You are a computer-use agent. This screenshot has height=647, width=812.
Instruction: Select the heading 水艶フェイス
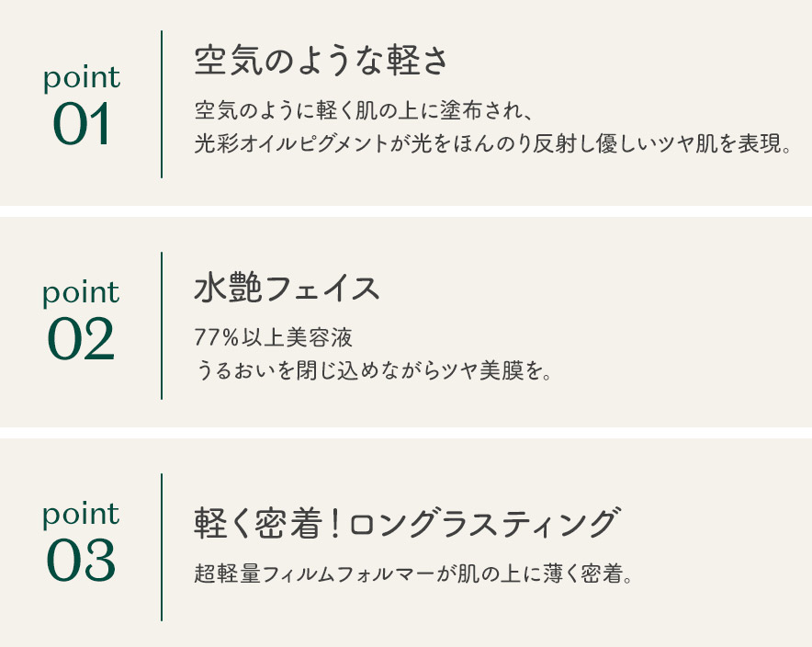[288, 289]
